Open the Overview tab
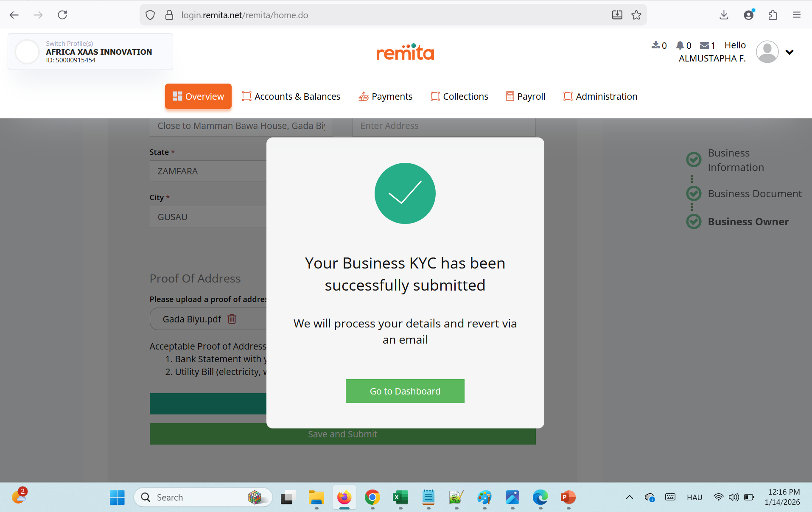This screenshot has height=512, width=812. (198, 96)
